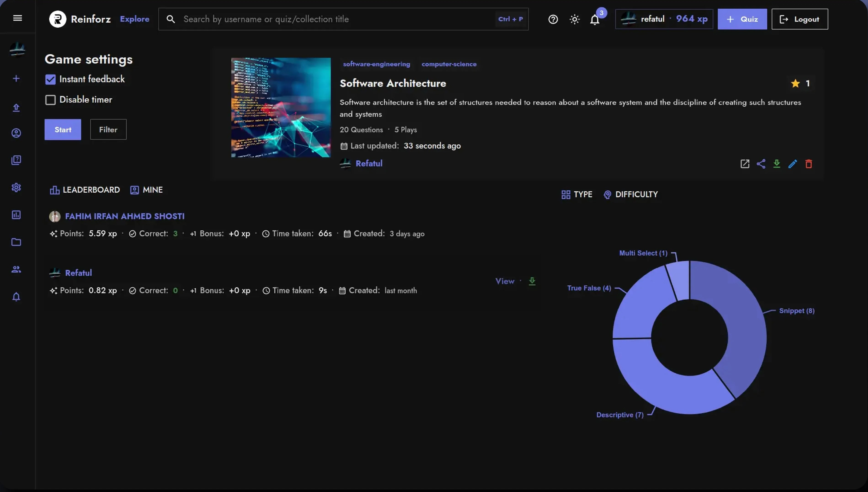
Task: Enable the Disable timer checkbox
Action: click(x=50, y=99)
